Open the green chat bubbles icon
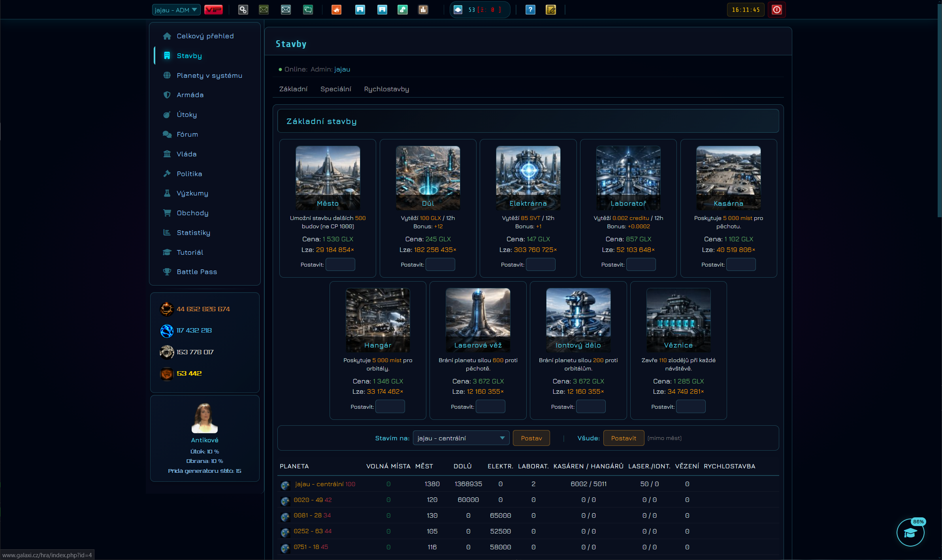The image size is (942, 560). (x=308, y=10)
